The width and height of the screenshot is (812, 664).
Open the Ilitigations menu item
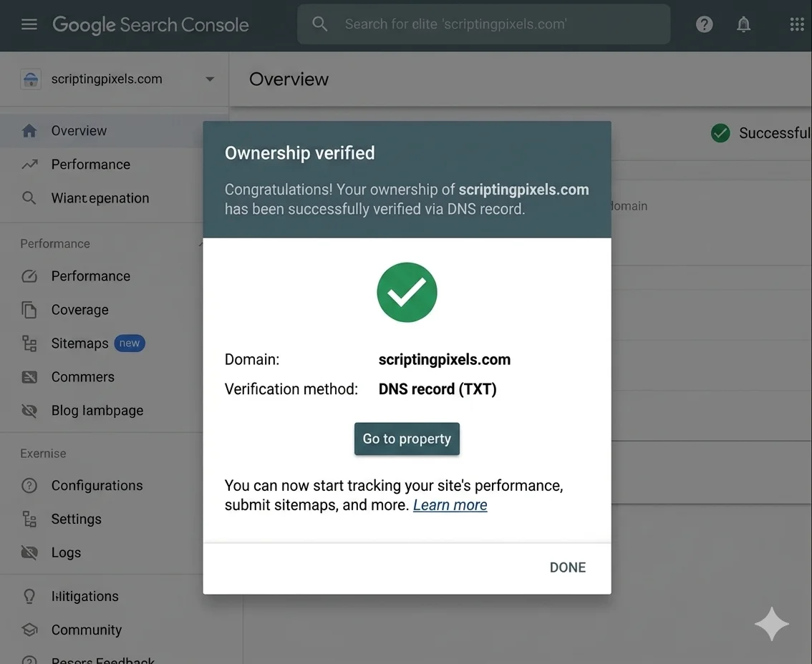(x=102, y=596)
